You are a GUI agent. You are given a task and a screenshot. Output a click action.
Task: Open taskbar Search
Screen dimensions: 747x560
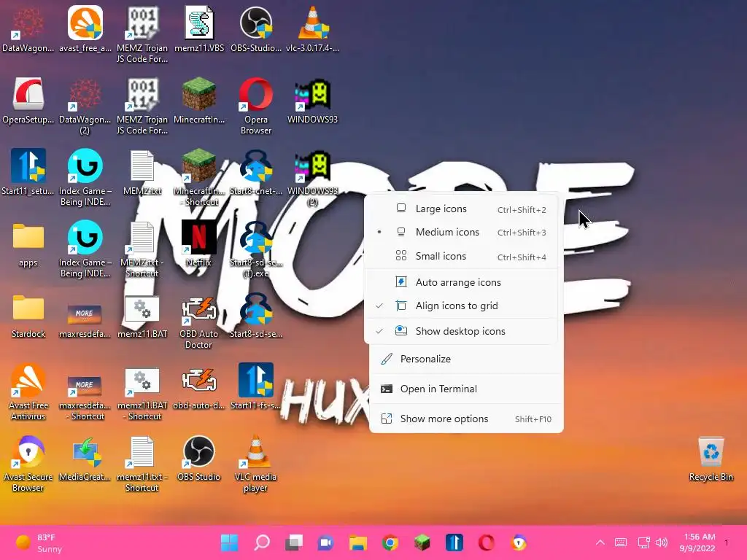[262, 542]
